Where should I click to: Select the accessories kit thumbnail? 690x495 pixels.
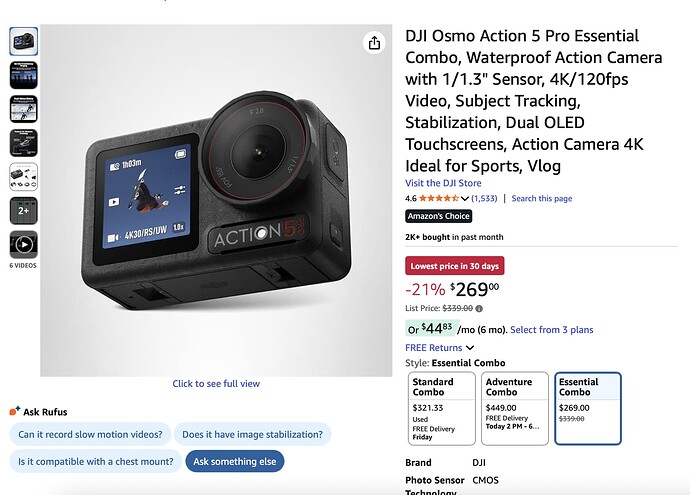click(x=24, y=177)
